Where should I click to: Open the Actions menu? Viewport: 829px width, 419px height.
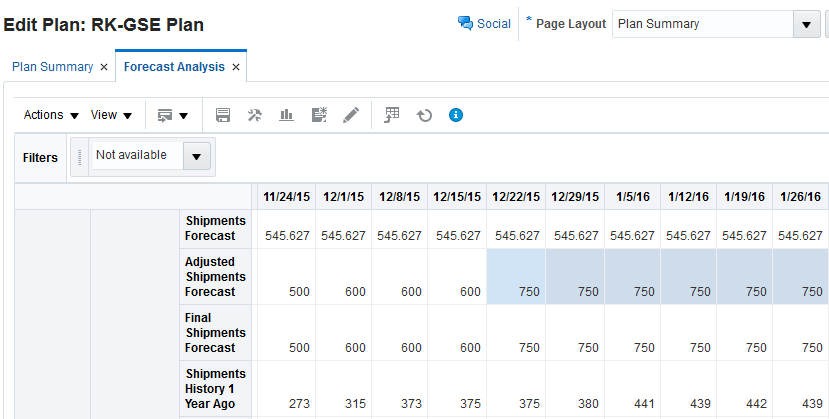(51, 115)
